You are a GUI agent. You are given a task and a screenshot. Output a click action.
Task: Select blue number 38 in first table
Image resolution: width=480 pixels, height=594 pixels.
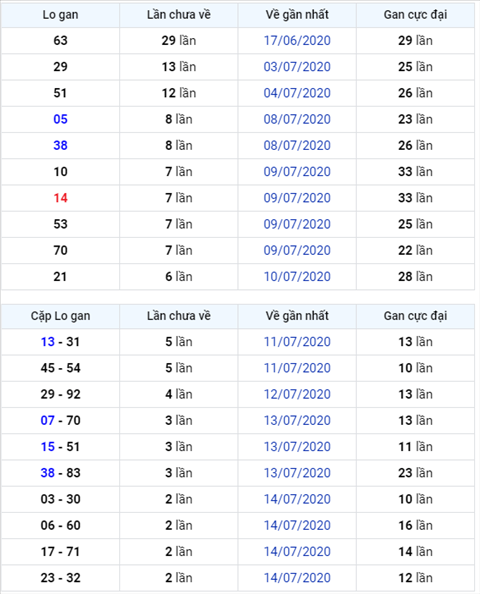click(60, 145)
